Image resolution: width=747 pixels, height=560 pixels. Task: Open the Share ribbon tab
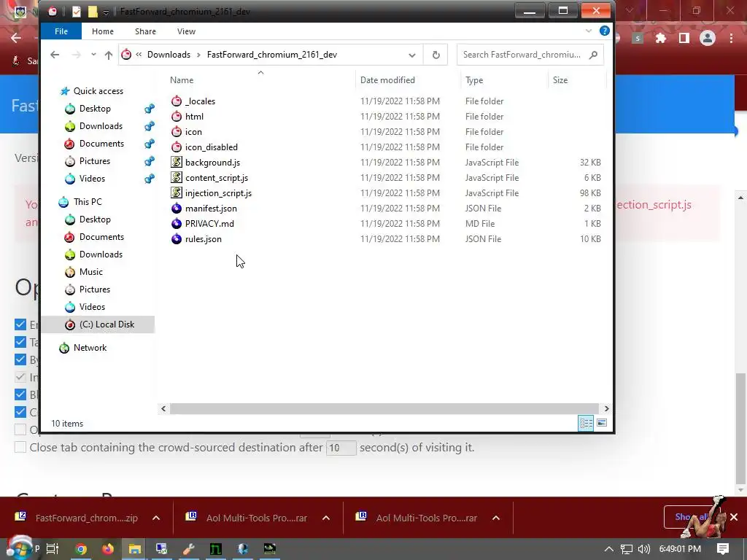pos(145,31)
